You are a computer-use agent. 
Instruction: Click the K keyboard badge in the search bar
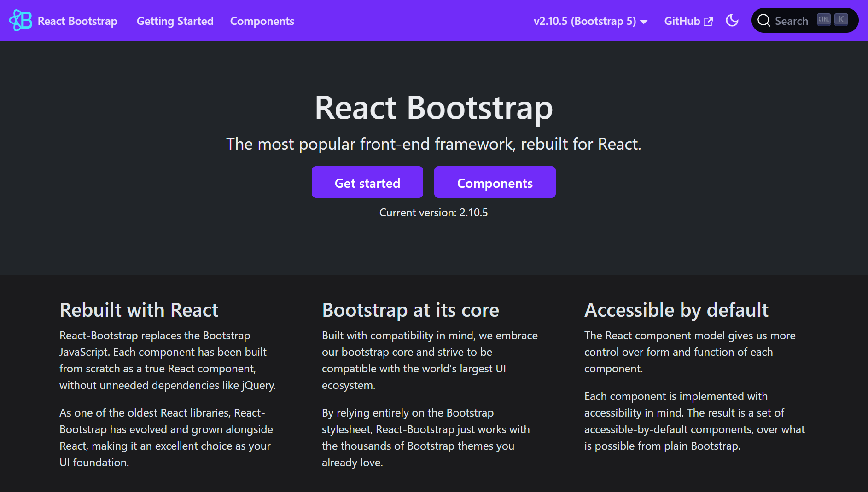point(841,19)
